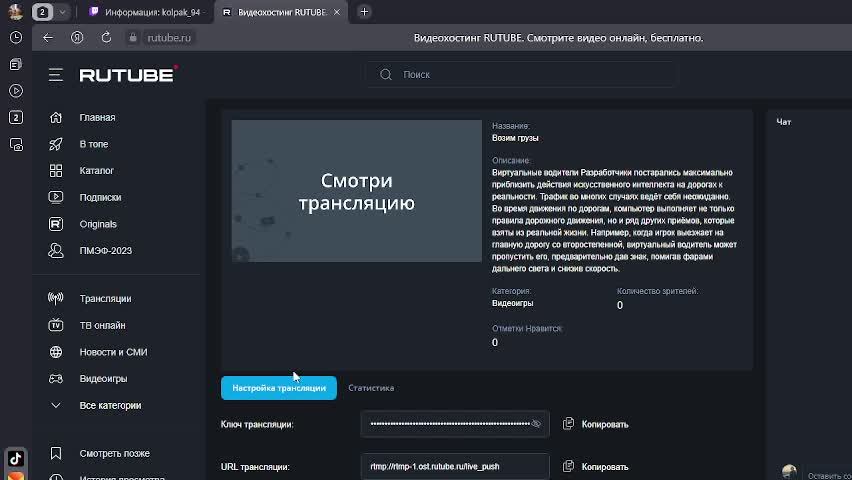852x480 pixels.
Task: Click the copy icon beside stream key
Action: 568,423
